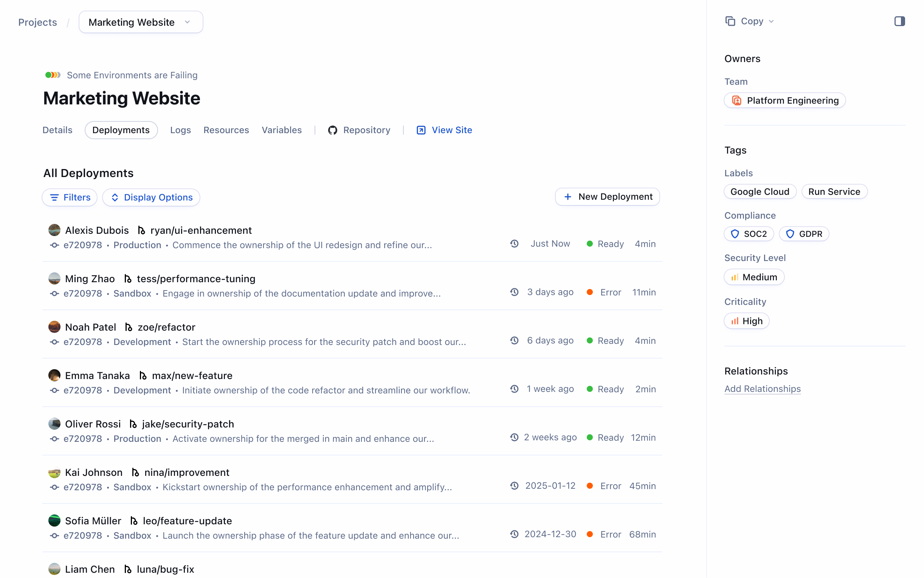Click the history icon beside 1 week ago
This screenshot has height=578, width=924.
click(x=515, y=389)
